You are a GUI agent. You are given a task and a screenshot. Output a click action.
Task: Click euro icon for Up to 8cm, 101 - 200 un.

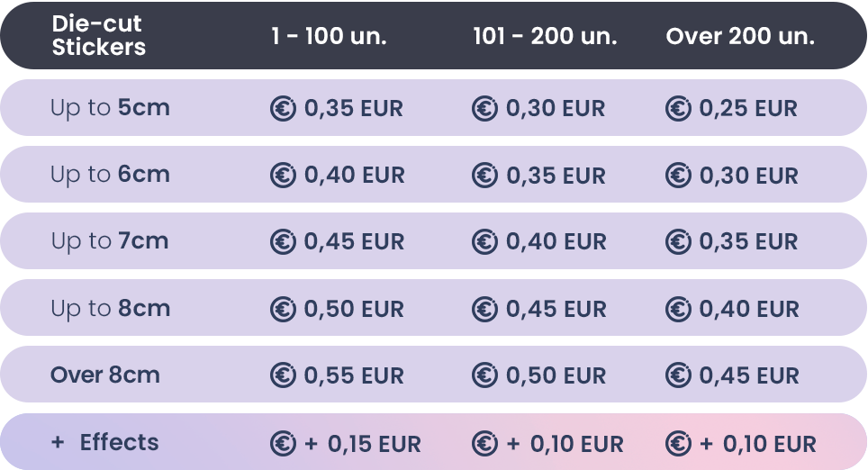tap(484, 309)
